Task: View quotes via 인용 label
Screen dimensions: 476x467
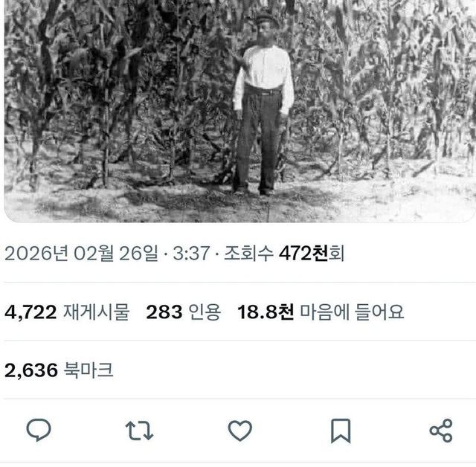Action: pos(205,312)
